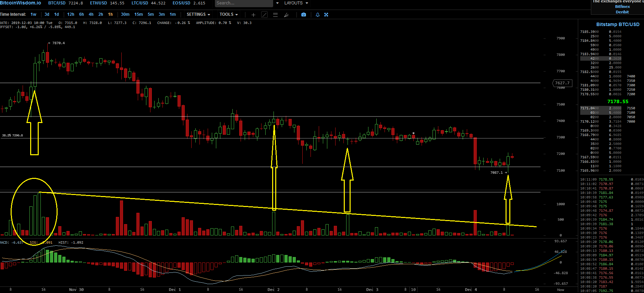Activate the trend line drawing tool

click(264, 15)
